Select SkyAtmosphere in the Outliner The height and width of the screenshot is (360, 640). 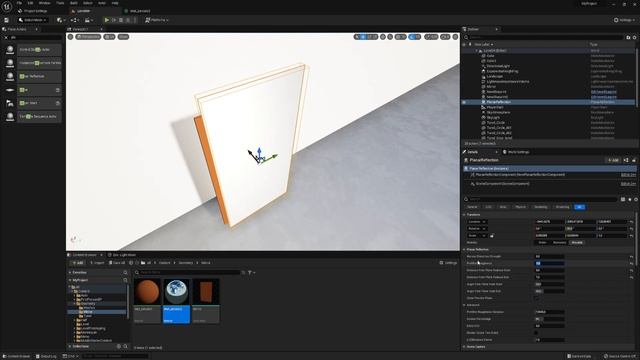click(x=498, y=112)
